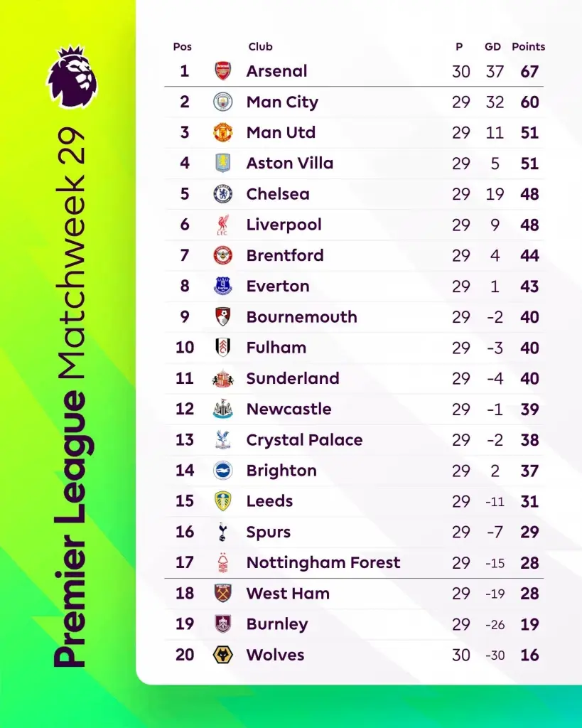This screenshot has width=582, height=728.
Task: Click the Points column header
Action: click(528, 47)
